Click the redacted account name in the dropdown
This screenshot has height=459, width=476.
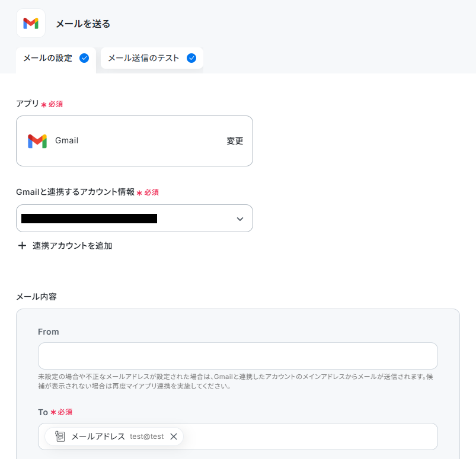[x=90, y=219]
